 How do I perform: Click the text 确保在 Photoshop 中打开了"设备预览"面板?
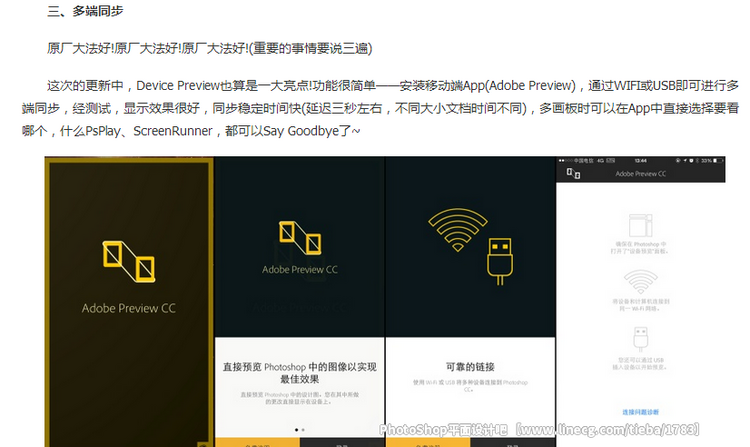pos(640,248)
